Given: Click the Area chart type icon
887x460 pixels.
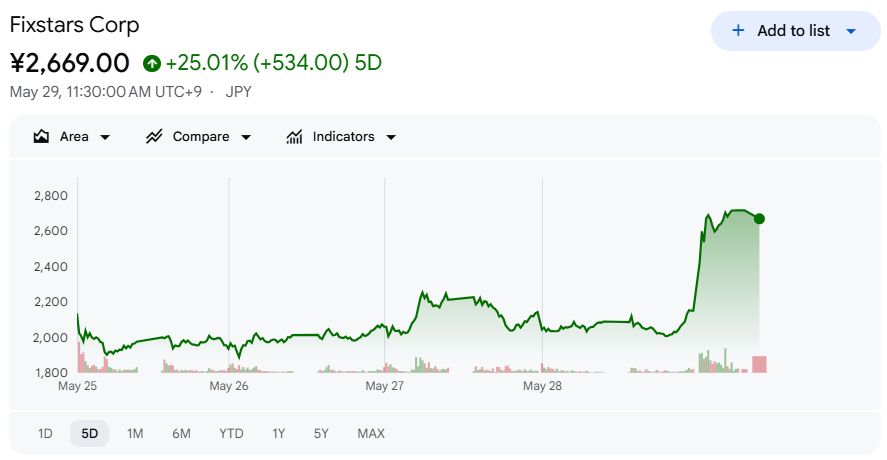Looking at the screenshot, I should point(41,136).
